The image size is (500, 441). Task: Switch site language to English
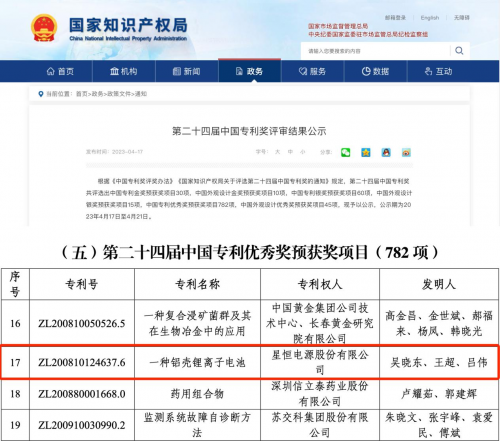pyautogui.click(x=430, y=18)
